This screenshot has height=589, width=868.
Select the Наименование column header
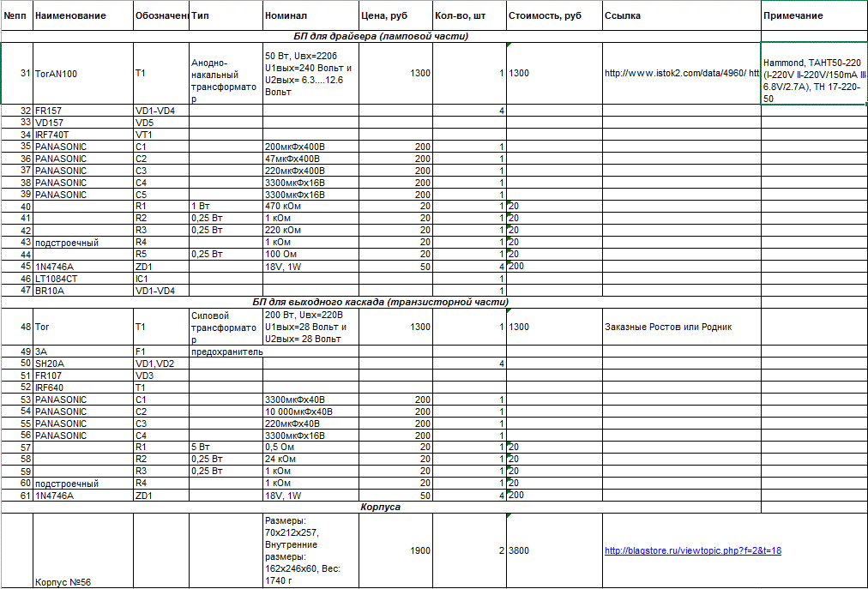pyautogui.click(x=83, y=15)
